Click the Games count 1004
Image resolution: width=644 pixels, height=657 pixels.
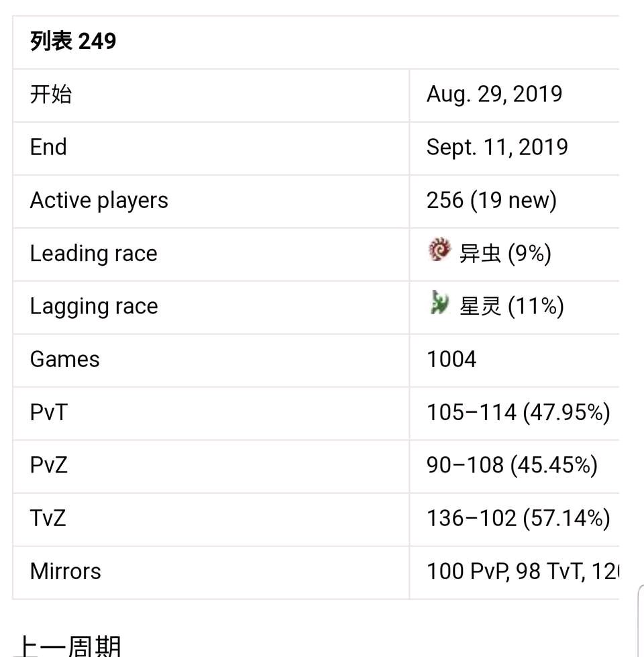[451, 360]
